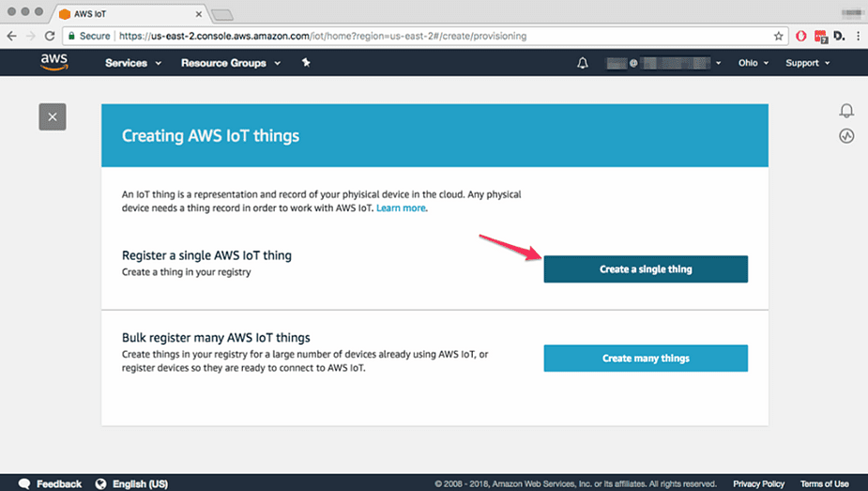
Task: Click the 'Creating AWS IoT things' title
Action: 210,135
